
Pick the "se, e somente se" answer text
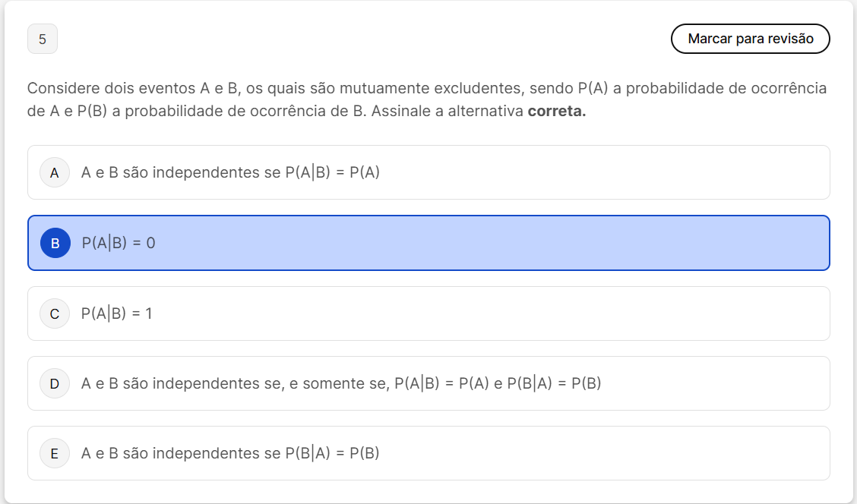(334, 383)
